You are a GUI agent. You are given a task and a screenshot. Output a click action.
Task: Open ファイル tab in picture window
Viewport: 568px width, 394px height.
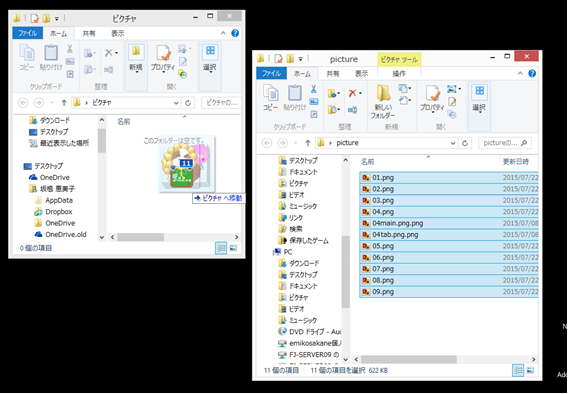point(271,74)
